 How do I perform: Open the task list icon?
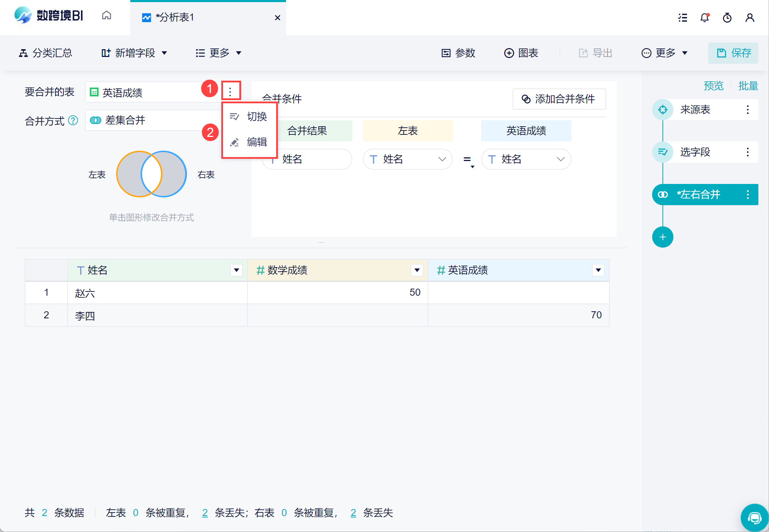coord(682,17)
